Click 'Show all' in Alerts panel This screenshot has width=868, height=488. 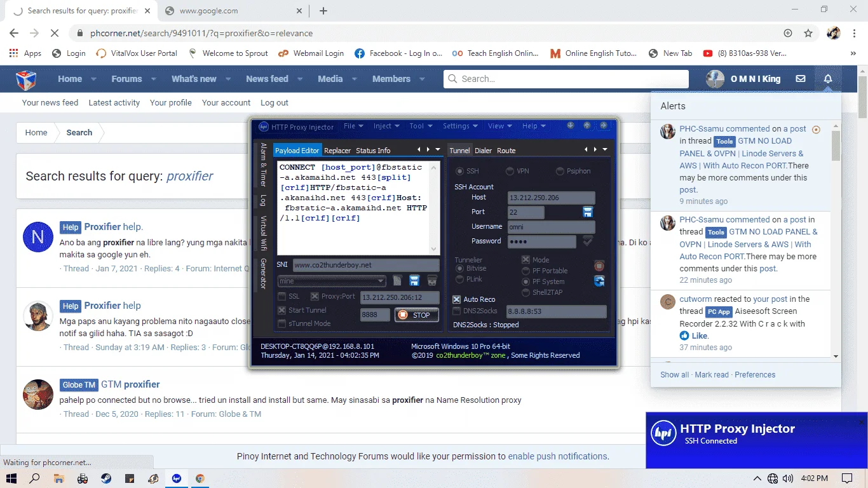pos(674,375)
